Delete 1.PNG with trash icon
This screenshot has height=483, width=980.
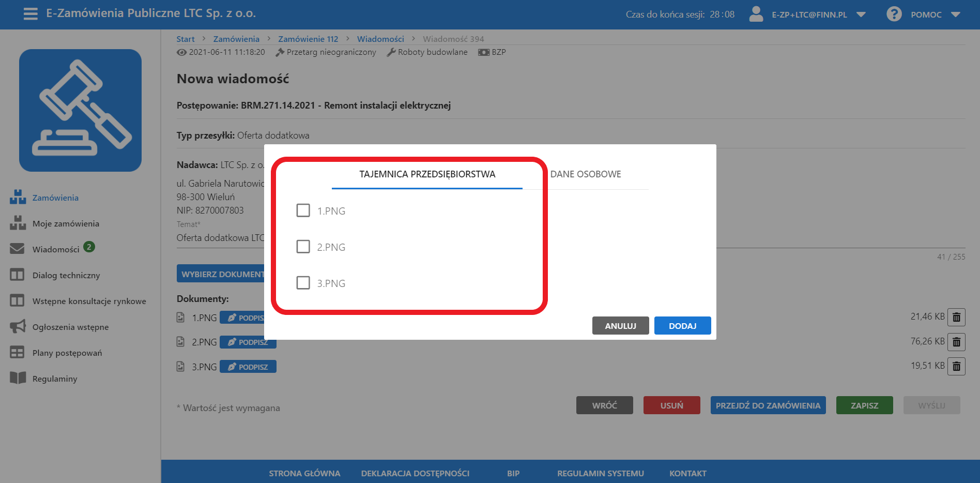[956, 317]
